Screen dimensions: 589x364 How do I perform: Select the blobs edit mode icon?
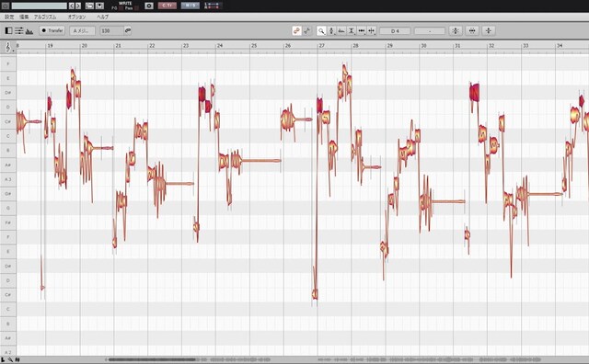tap(296, 30)
